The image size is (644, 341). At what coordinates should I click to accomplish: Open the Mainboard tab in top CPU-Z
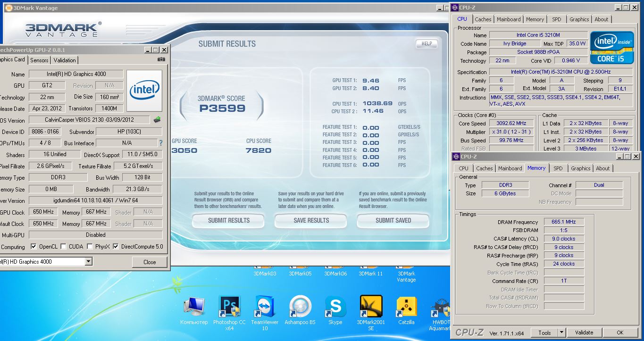pyautogui.click(x=509, y=19)
